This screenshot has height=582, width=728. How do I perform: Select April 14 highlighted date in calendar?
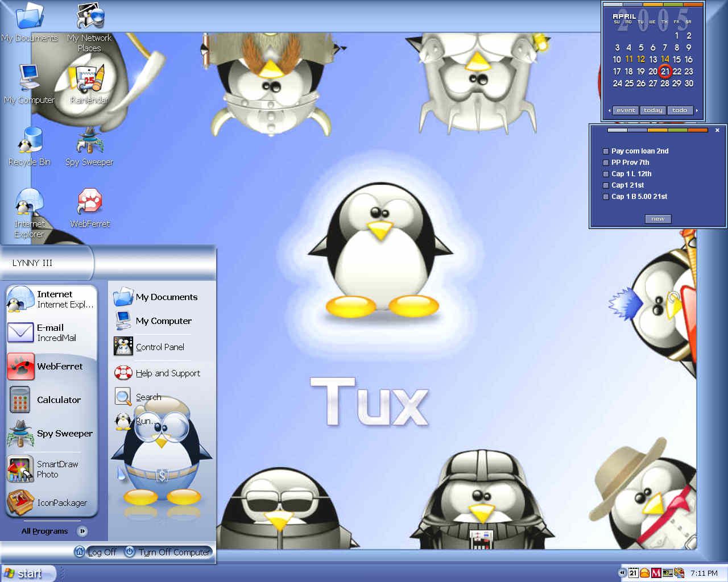665,59
